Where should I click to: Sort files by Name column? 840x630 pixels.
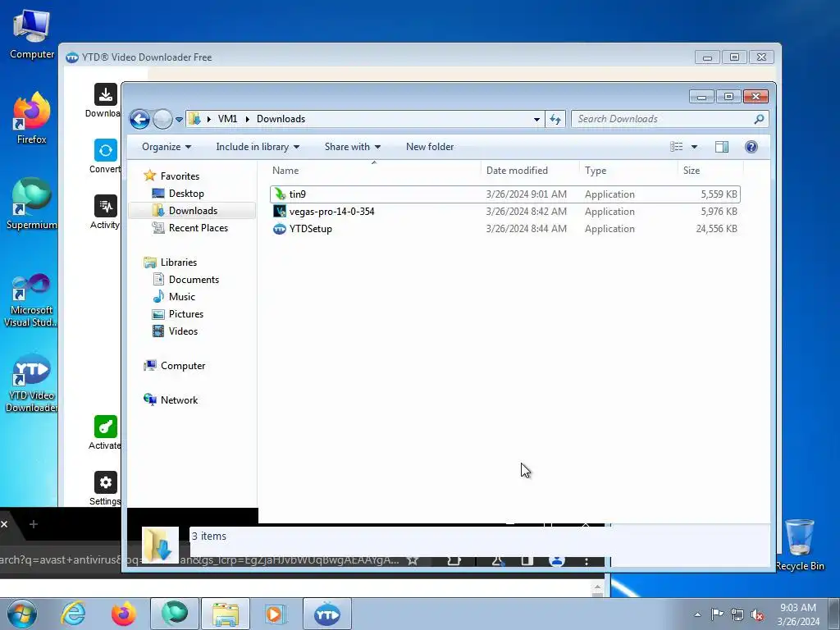coord(374,171)
